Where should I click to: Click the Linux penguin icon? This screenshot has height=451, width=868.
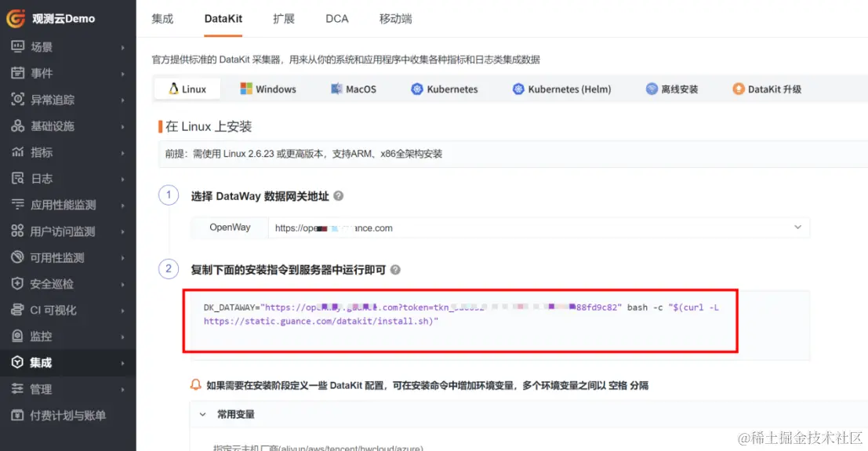pos(174,89)
